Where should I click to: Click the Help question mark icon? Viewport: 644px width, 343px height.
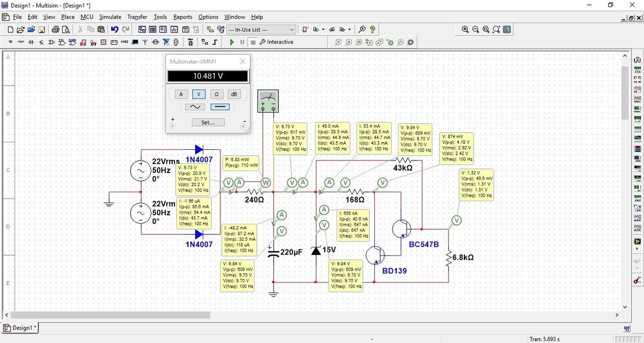tap(372, 30)
